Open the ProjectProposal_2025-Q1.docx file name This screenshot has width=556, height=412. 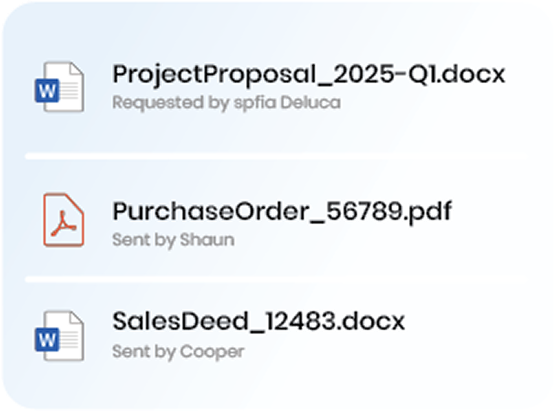pos(308,74)
